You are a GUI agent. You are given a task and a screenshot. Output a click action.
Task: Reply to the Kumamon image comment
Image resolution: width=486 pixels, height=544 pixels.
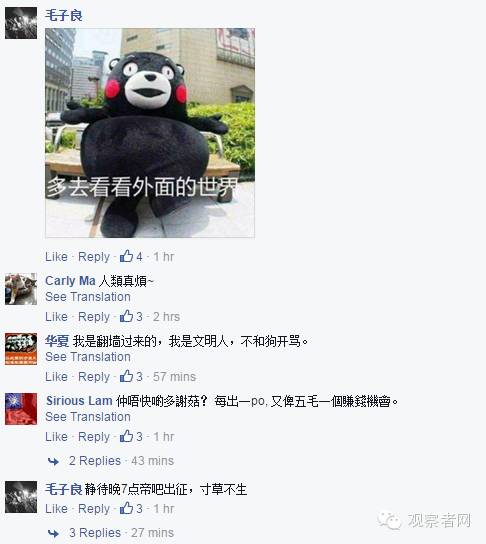point(94,257)
